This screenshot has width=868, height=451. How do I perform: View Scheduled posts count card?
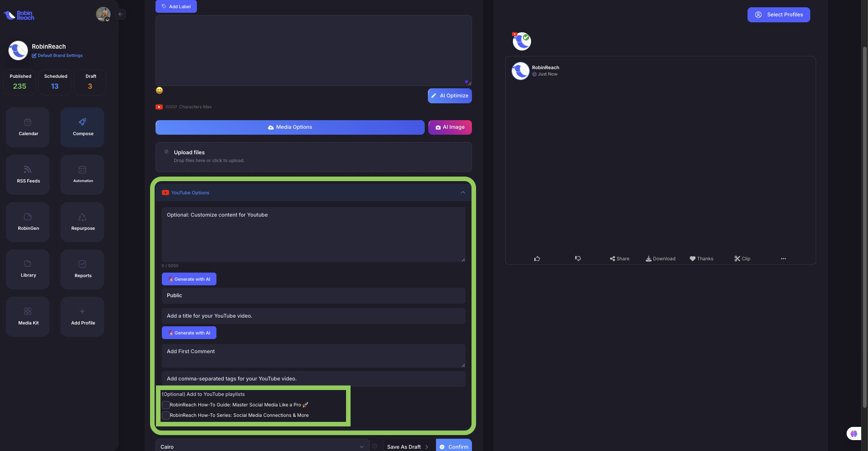tap(55, 82)
